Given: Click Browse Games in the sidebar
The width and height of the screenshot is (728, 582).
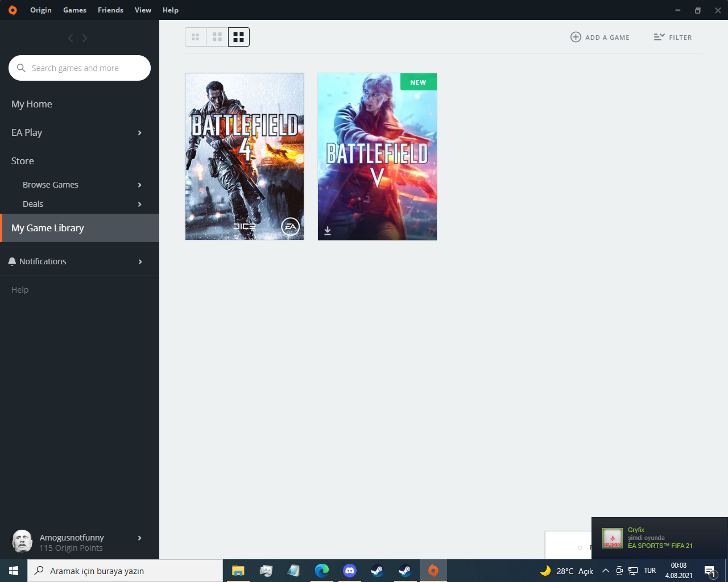Looking at the screenshot, I should [51, 185].
